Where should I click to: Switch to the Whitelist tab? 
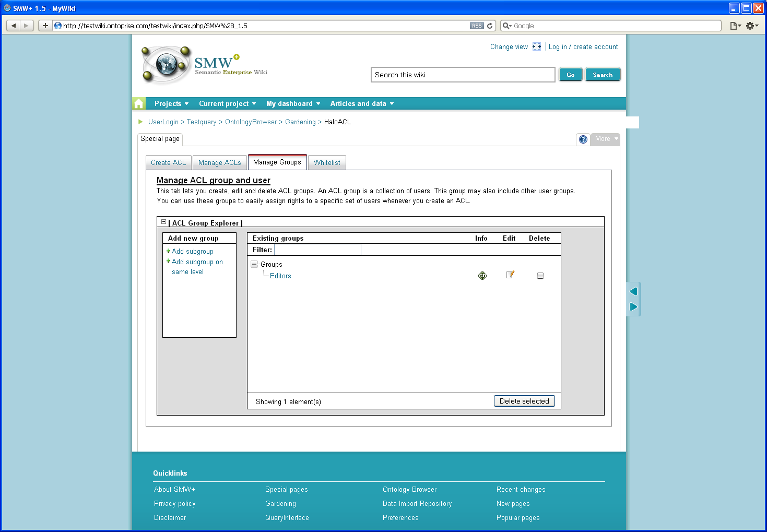[327, 163]
